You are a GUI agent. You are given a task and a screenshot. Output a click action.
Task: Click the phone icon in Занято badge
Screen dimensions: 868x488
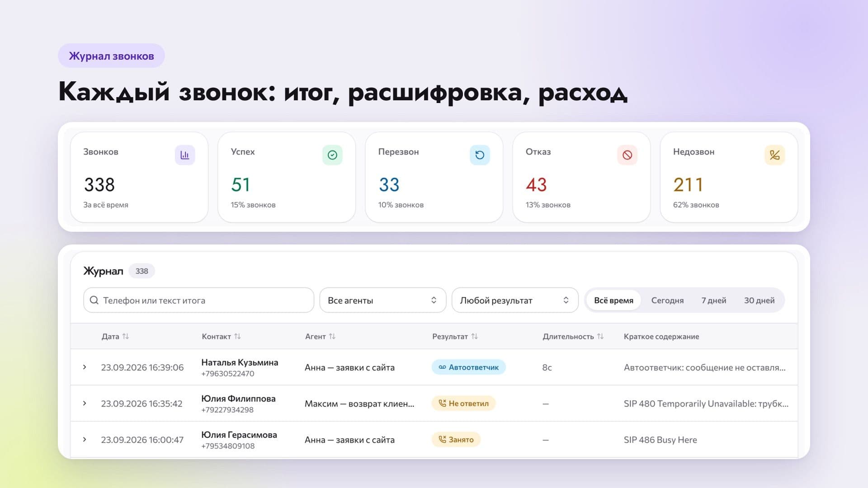pyautogui.click(x=442, y=439)
